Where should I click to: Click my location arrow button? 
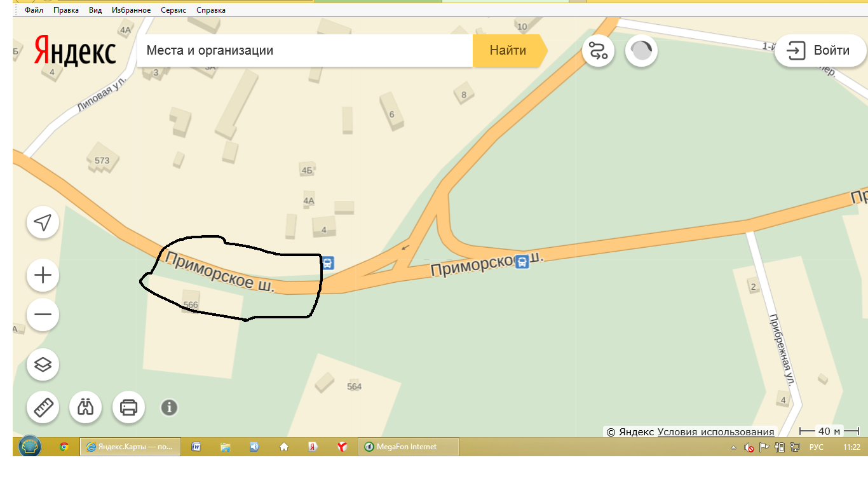pyautogui.click(x=43, y=222)
